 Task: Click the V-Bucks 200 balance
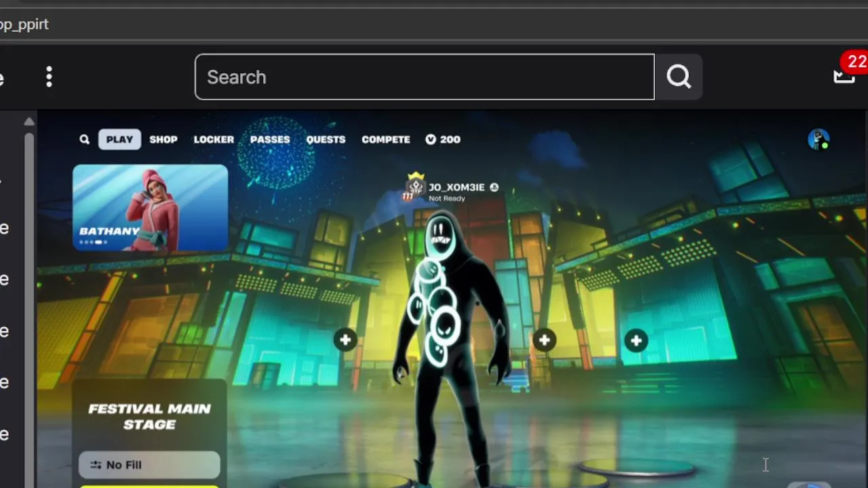[x=443, y=140]
